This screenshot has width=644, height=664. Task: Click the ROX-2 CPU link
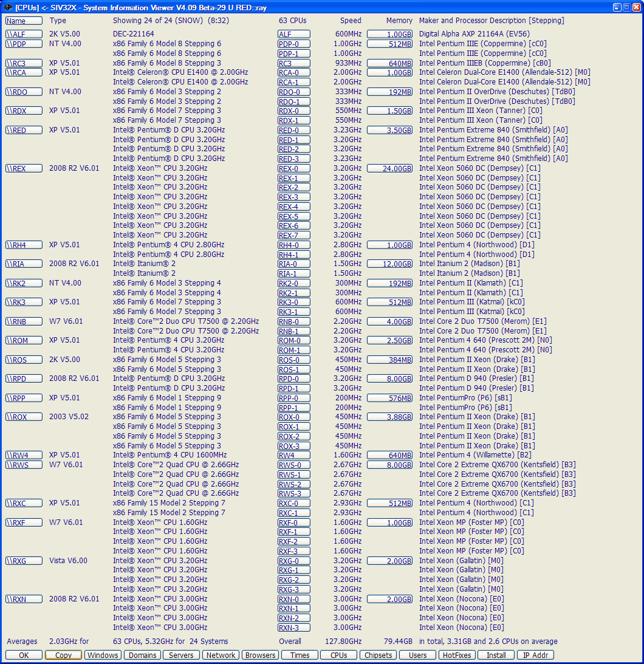pos(294,436)
